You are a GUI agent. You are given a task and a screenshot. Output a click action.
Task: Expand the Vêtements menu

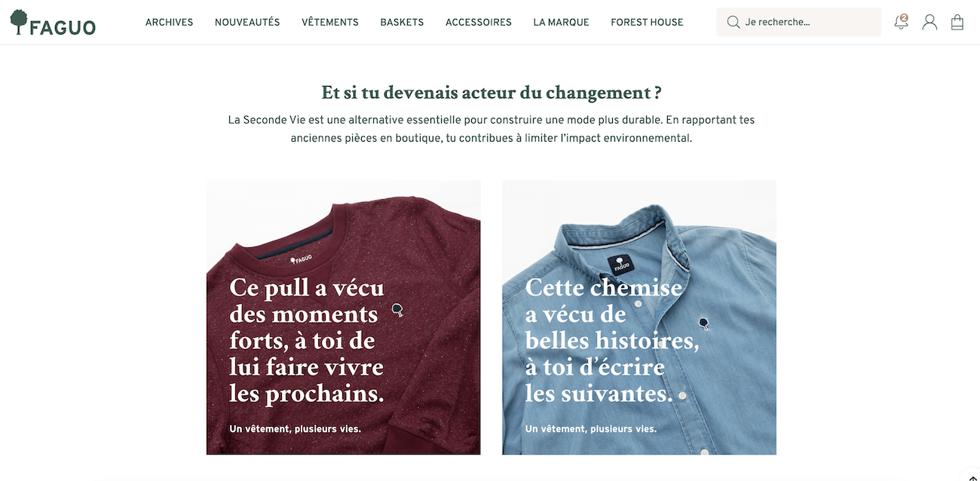[330, 23]
